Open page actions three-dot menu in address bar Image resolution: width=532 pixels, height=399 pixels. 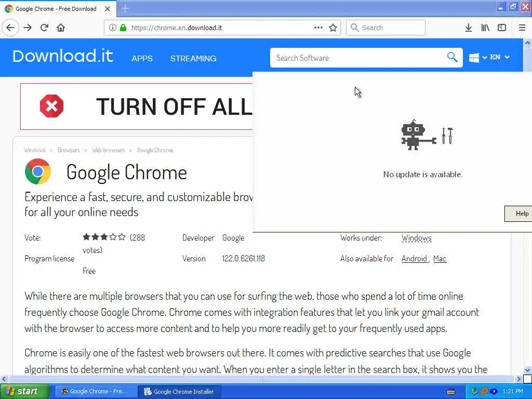click(x=318, y=28)
